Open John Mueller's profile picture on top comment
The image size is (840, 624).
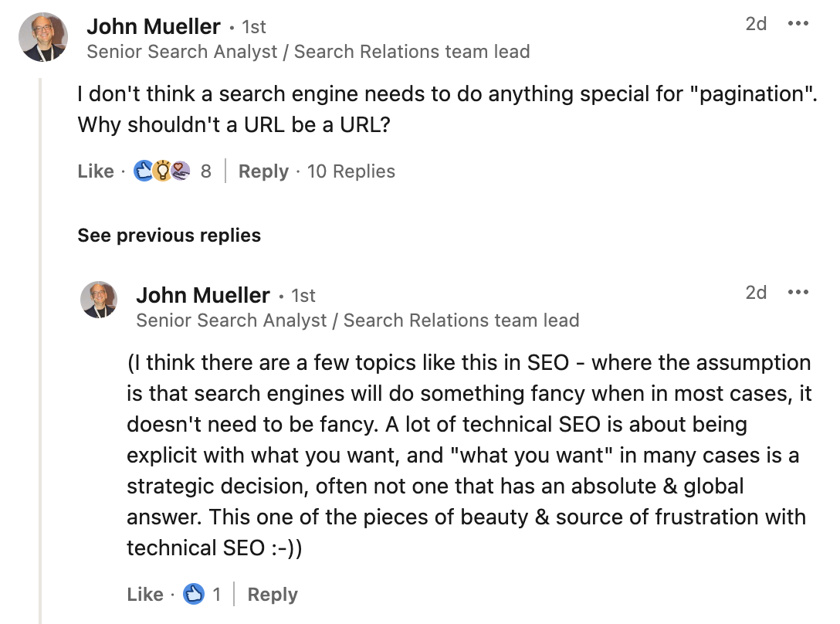[42, 36]
